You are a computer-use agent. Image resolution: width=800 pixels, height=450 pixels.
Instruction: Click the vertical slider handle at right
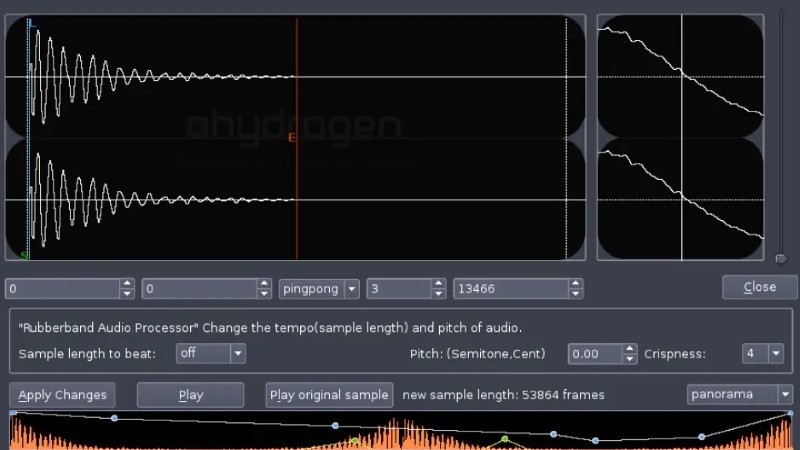click(781, 259)
